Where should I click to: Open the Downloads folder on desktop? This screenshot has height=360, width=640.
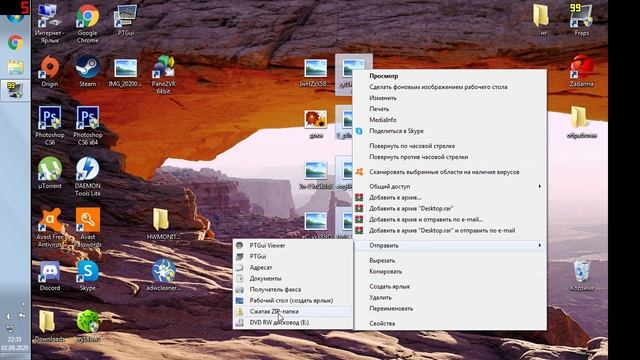(x=49, y=326)
